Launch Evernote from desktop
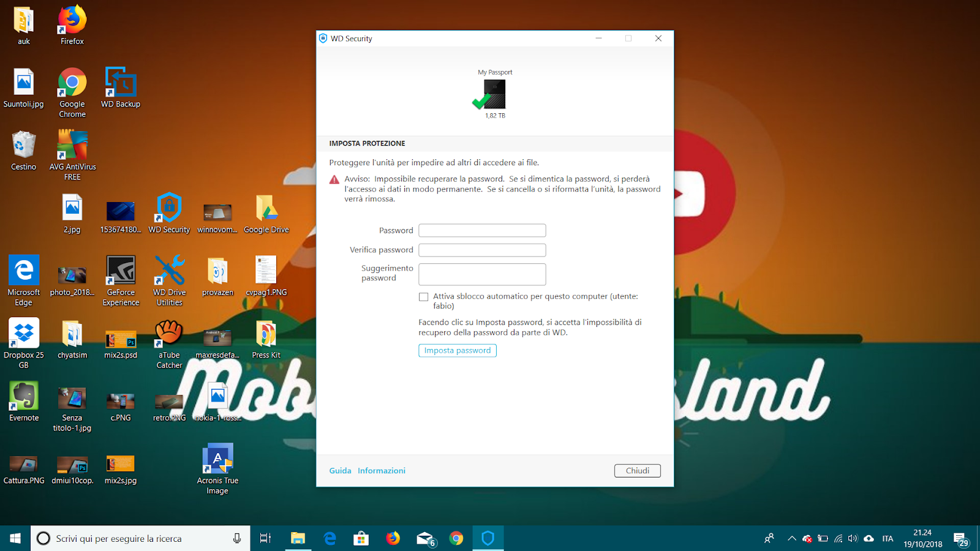 [24, 401]
